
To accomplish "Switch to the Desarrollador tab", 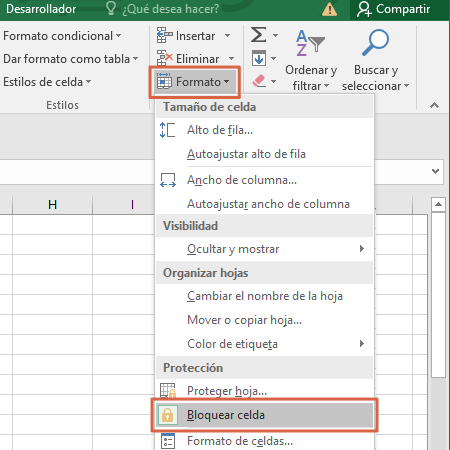I will (x=41, y=9).
